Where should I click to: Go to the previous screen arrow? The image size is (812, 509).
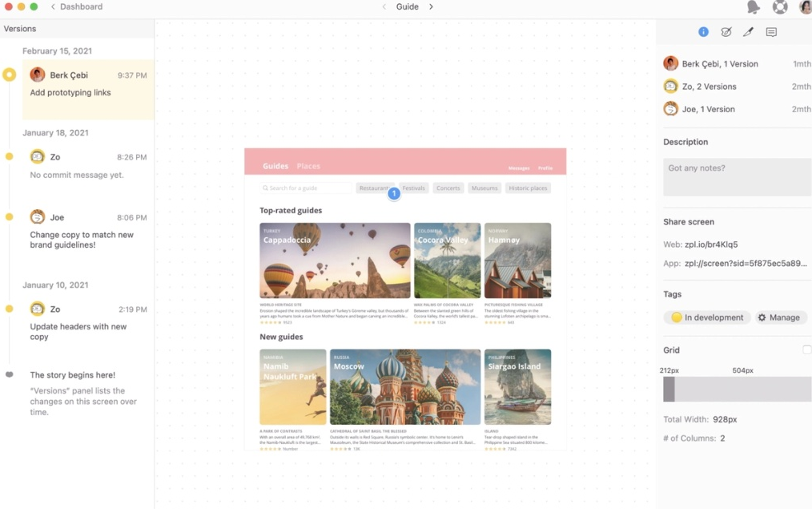point(384,6)
